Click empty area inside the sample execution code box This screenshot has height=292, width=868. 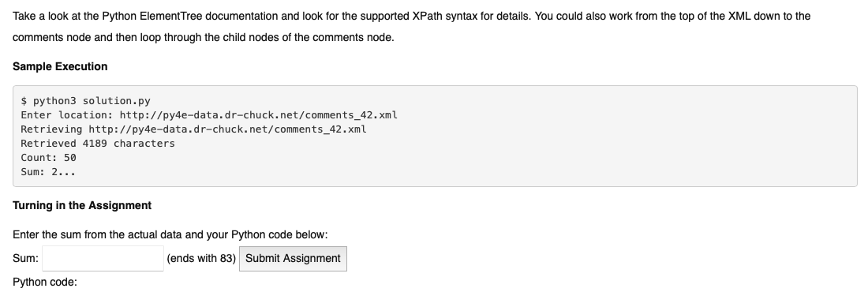pos(609,150)
